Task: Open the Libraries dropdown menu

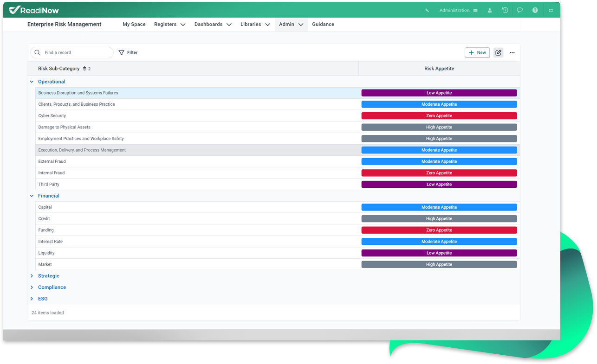Action: coord(255,24)
